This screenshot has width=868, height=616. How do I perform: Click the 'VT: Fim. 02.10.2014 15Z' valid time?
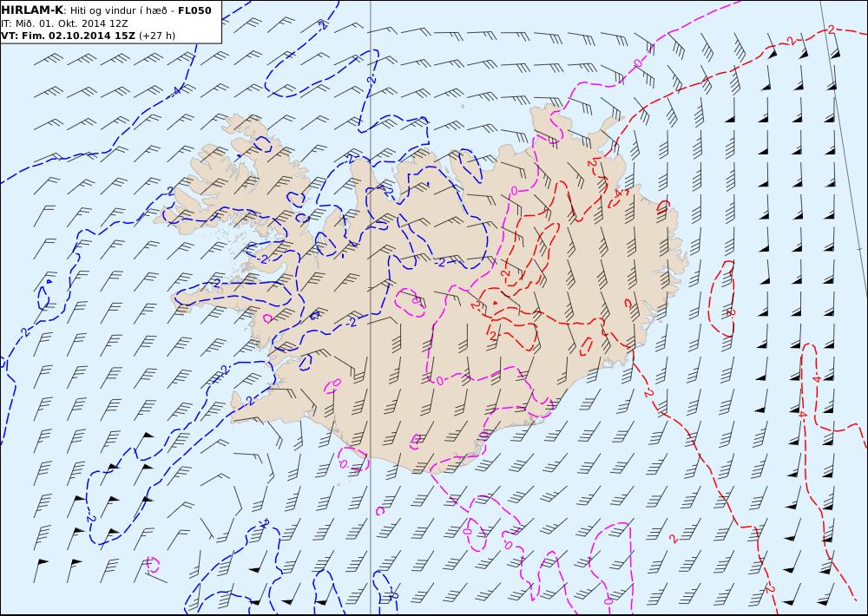point(68,36)
